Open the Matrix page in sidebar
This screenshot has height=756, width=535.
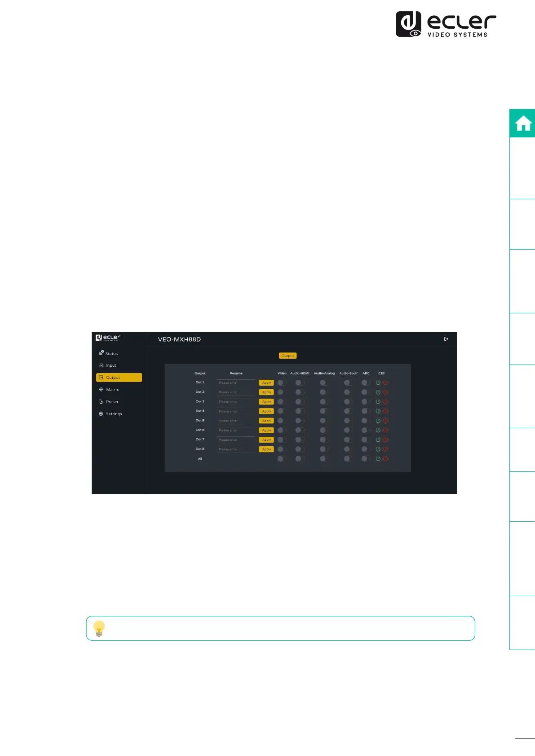click(112, 390)
